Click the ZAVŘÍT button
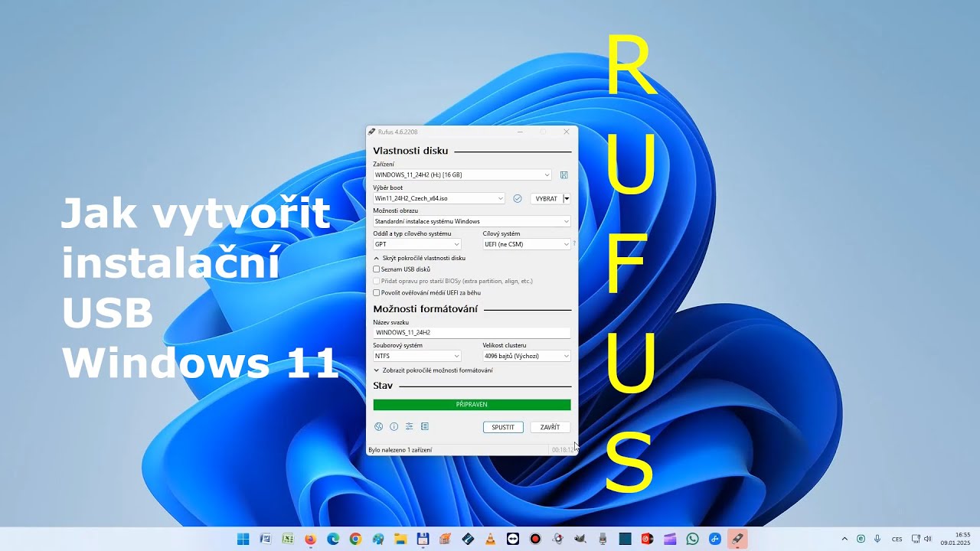The width and height of the screenshot is (980, 551). click(x=550, y=427)
